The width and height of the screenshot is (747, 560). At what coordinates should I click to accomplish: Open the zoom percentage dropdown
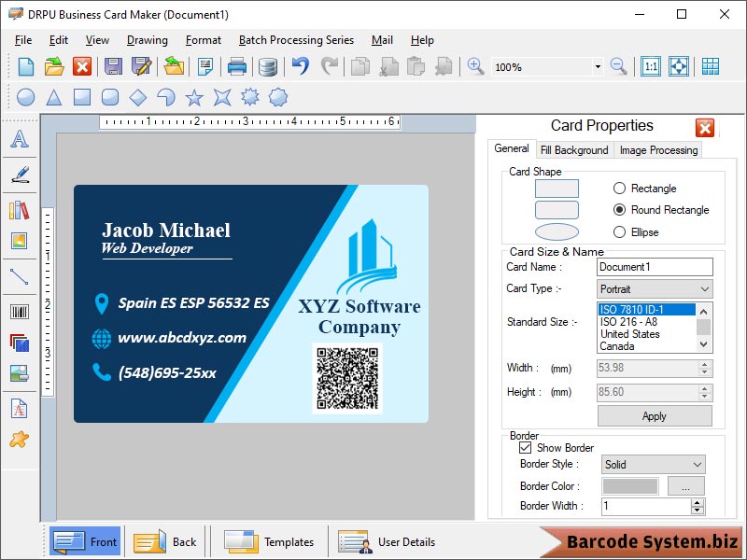(x=598, y=66)
